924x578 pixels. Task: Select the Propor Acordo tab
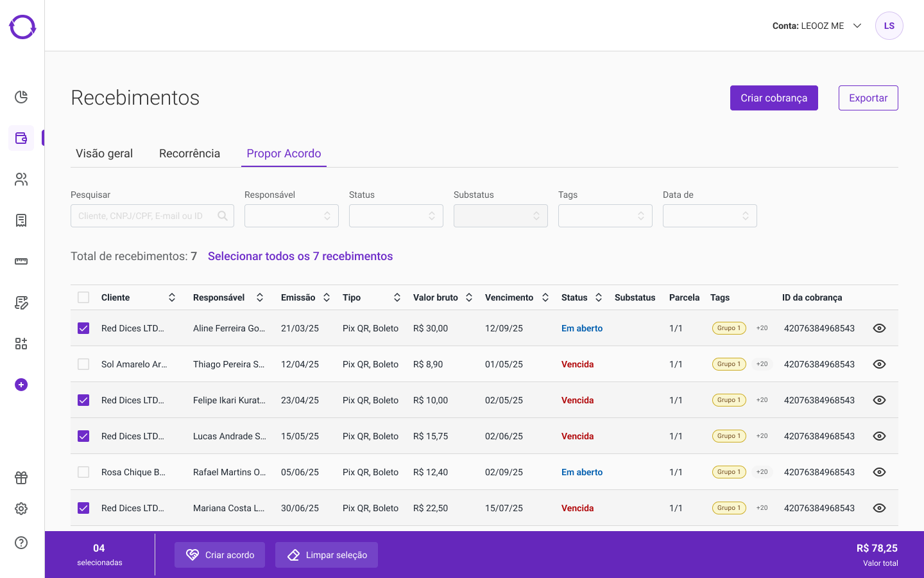click(x=284, y=153)
